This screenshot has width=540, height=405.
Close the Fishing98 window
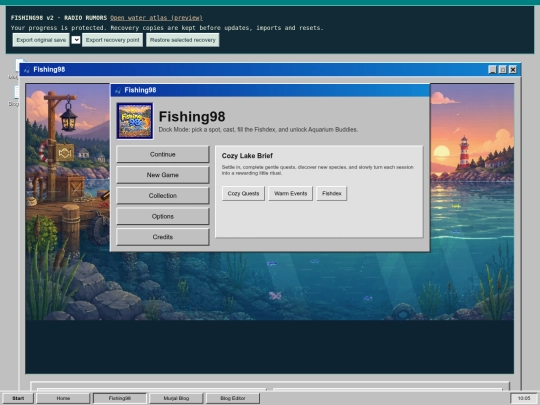513,70
